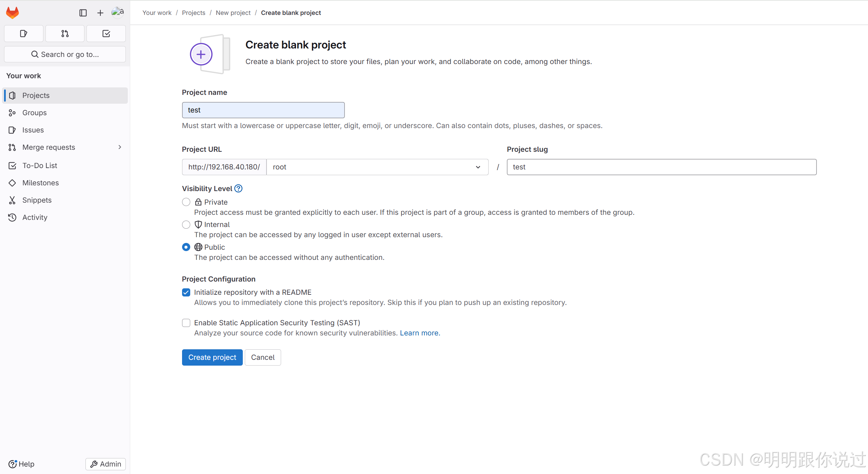Open the create new plus menu
868x474 pixels.
click(100, 13)
